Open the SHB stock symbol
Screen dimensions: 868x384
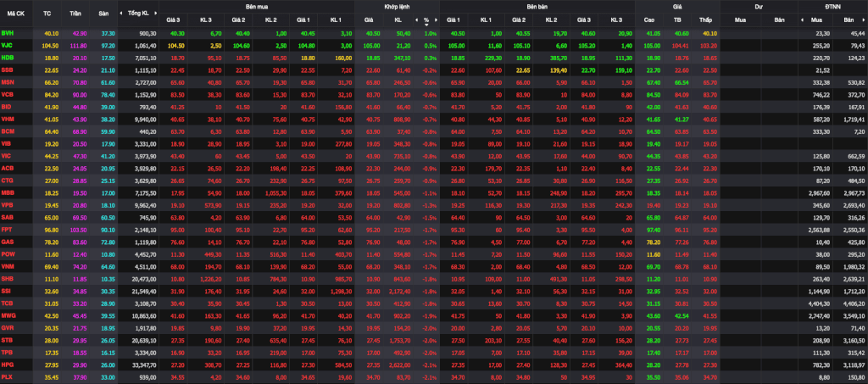click(8, 278)
